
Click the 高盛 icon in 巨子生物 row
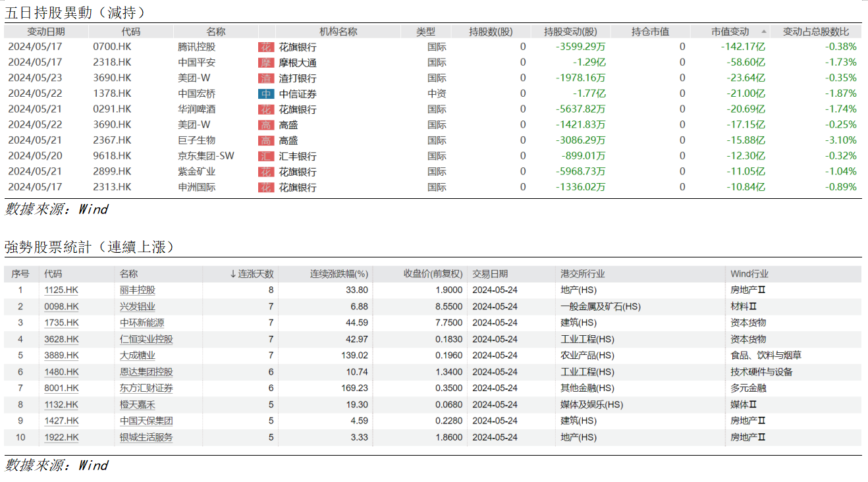point(265,140)
